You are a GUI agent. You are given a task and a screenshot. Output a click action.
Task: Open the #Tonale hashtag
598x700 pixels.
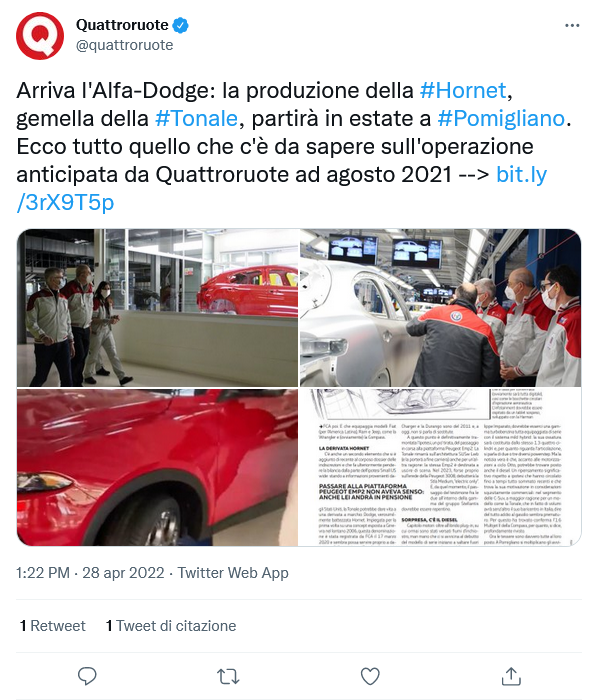pyautogui.click(x=196, y=119)
